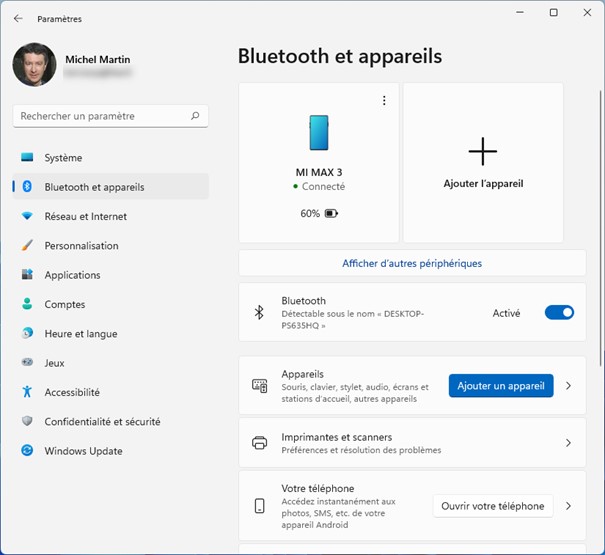Screen dimensions: 605x555
Task: Click Ouvrir votre téléphone button
Action: click(x=493, y=506)
